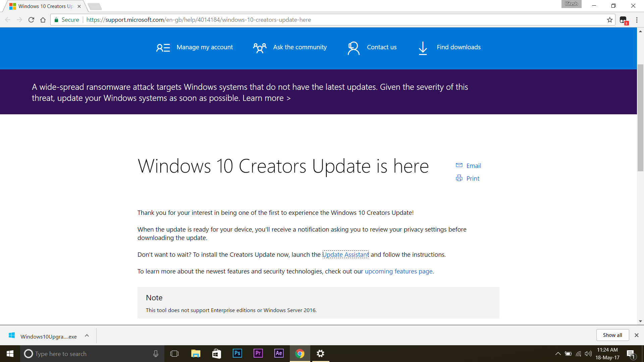Open the Find downloads link

459,47
